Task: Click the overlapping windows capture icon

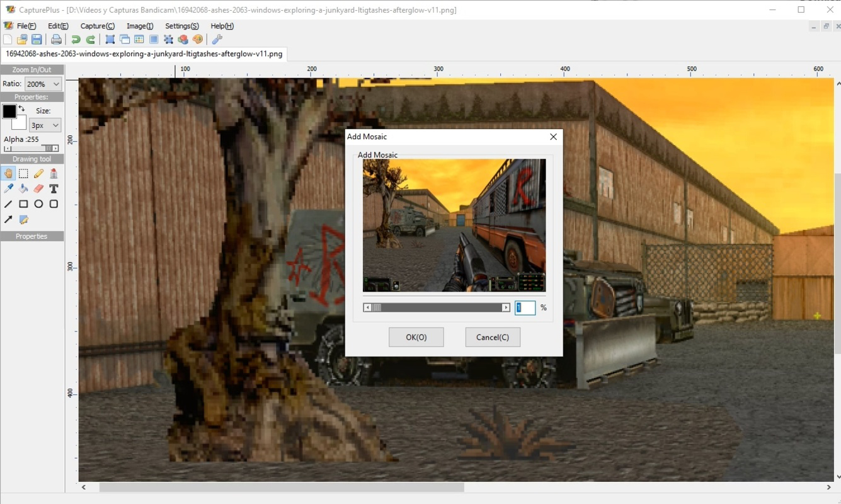Action: 125,40
